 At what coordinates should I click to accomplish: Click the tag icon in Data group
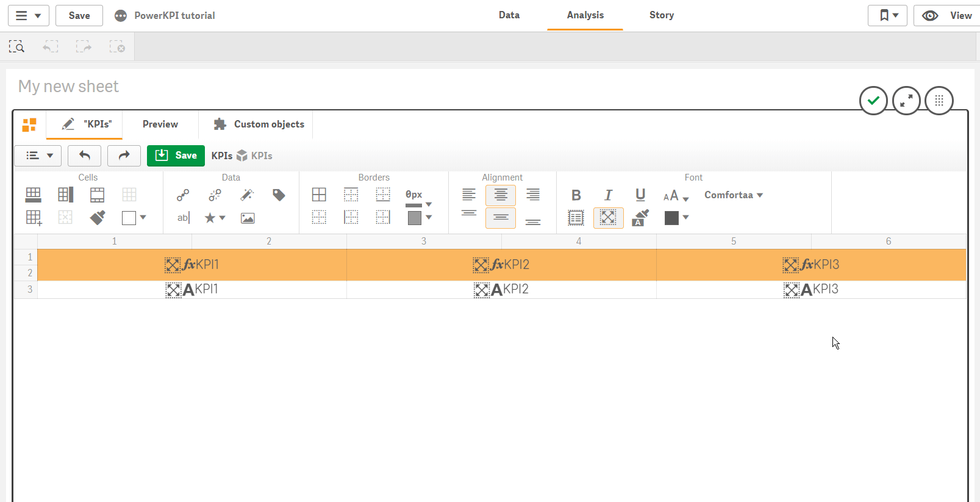[279, 195]
